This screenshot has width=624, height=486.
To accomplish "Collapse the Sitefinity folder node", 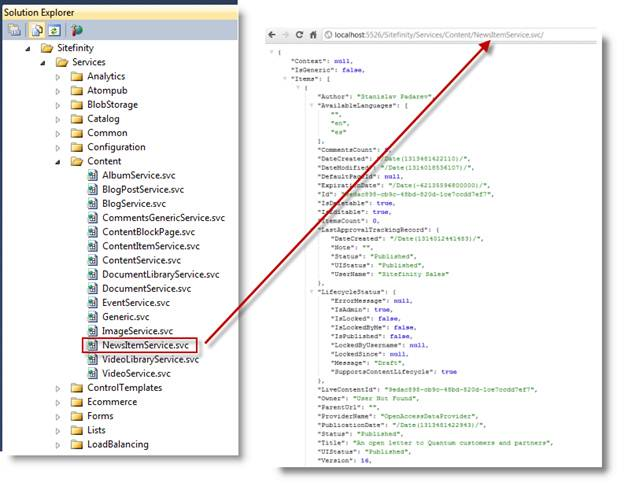I will [27, 49].
